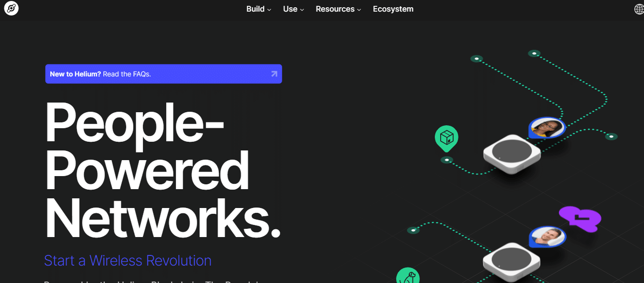Click the 'People-Powered Networks.' headline
644x283 pixels.
(162, 172)
